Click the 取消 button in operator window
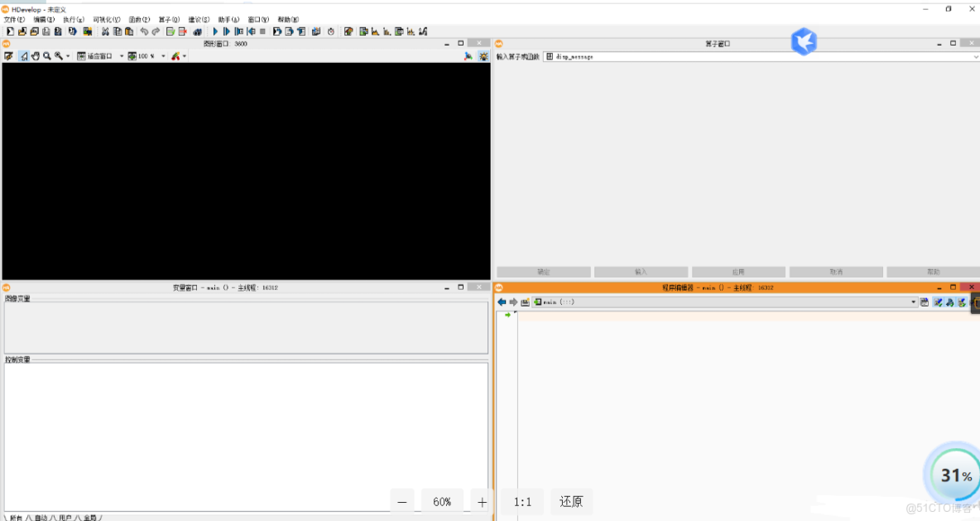The height and width of the screenshot is (521, 980). coord(836,272)
